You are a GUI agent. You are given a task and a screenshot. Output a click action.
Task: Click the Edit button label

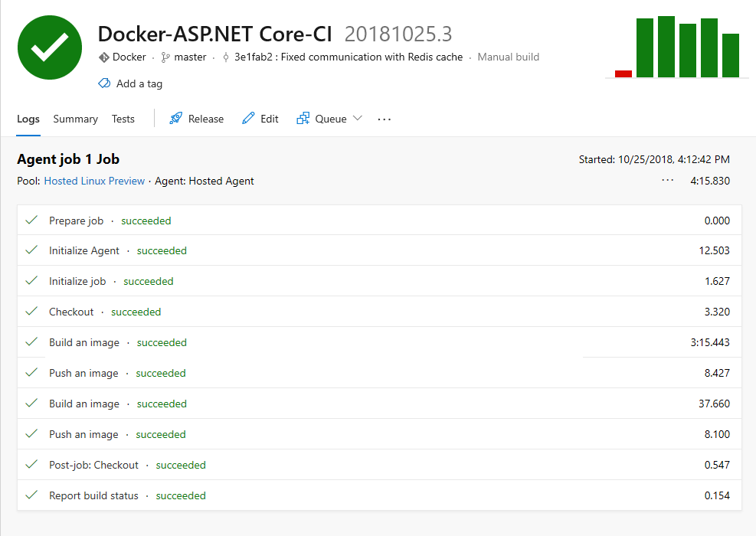click(270, 119)
